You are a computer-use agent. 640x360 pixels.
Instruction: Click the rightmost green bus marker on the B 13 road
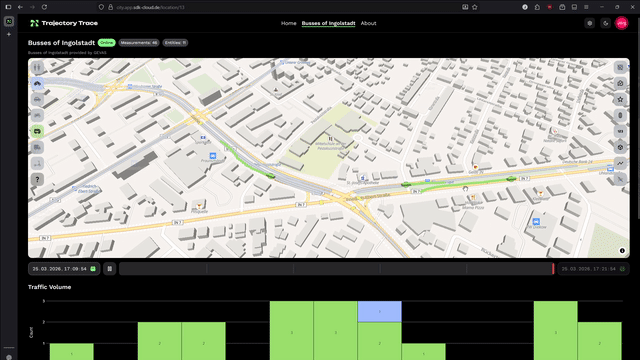pos(511,179)
